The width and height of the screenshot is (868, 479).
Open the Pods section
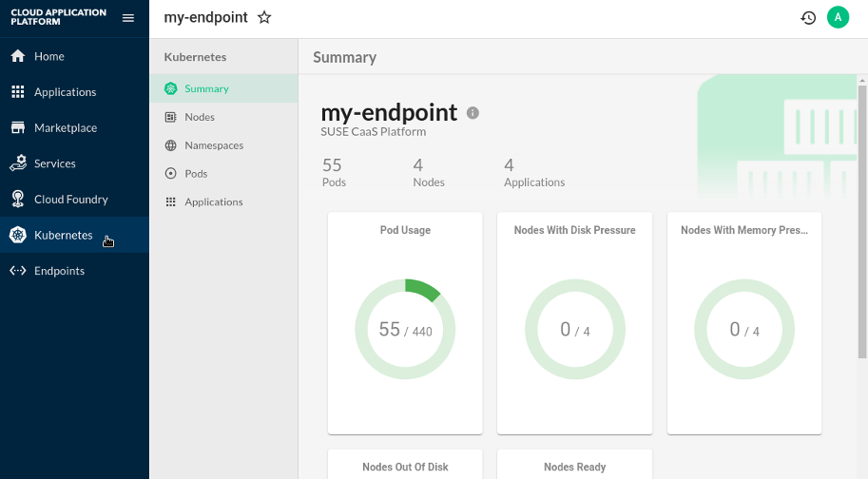(x=196, y=174)
